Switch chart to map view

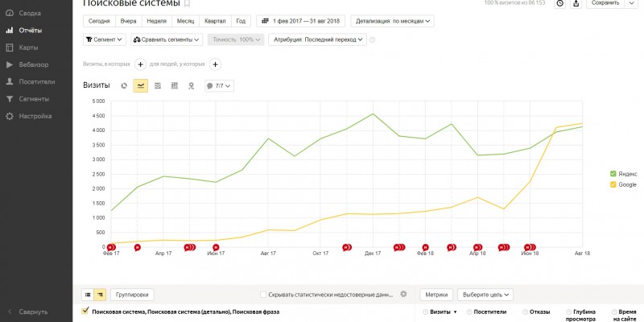[x=192, y=85]
